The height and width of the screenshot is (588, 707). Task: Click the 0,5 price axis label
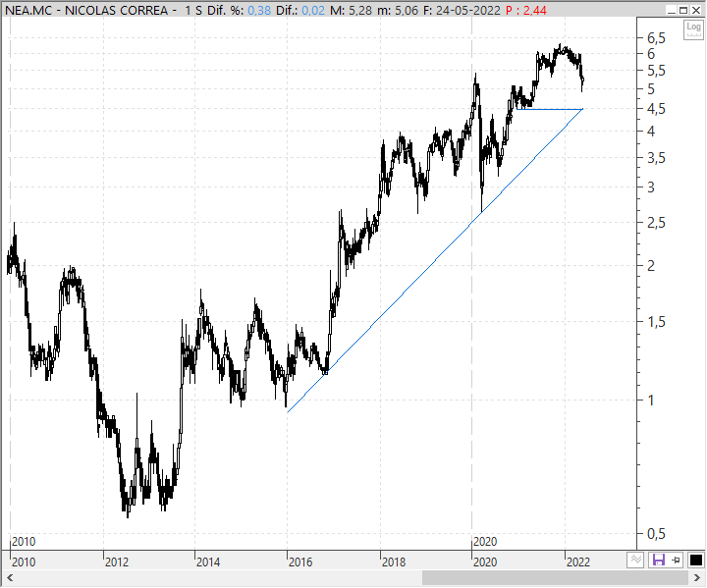(x=656, y=533)
